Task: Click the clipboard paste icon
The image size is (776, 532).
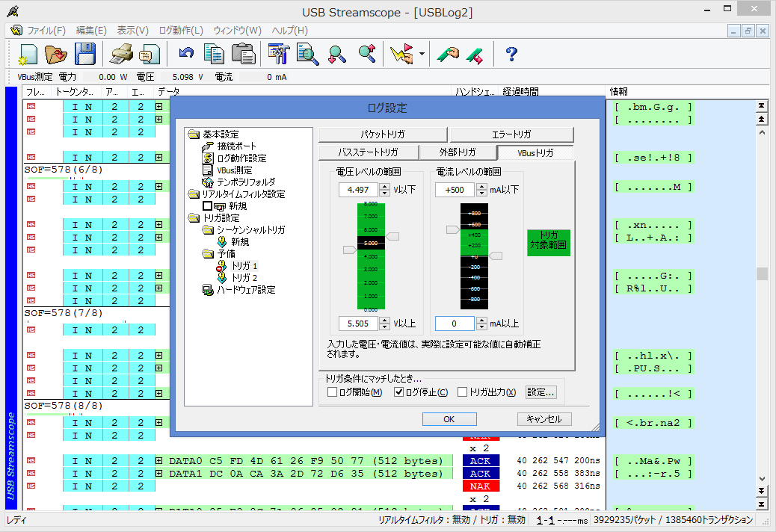Action: pos(244,54)
